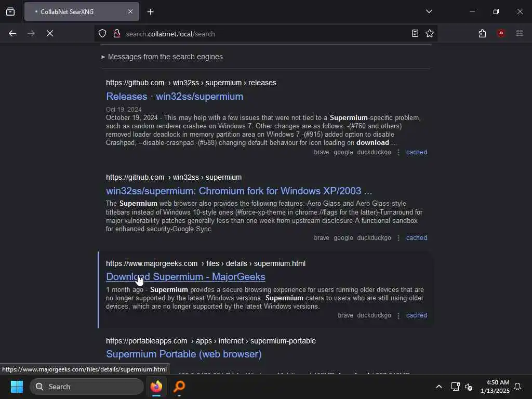Open options dots on Chromium fork result
This screenshot has width=532, height=399.
[x=398, y=238]
